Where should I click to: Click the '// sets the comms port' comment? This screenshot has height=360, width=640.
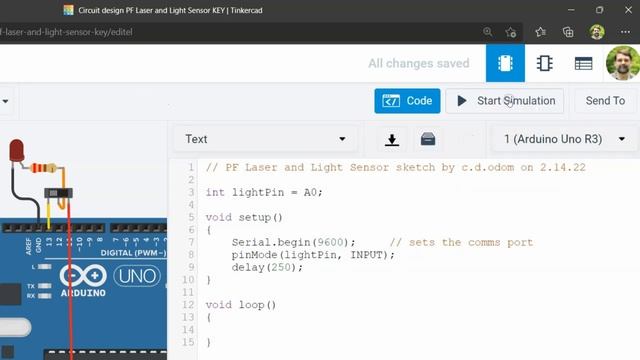461,242
